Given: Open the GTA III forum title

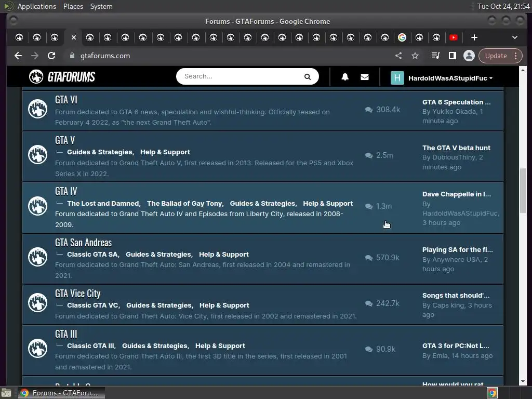Looking at the screenshot, I should point(66,334).
